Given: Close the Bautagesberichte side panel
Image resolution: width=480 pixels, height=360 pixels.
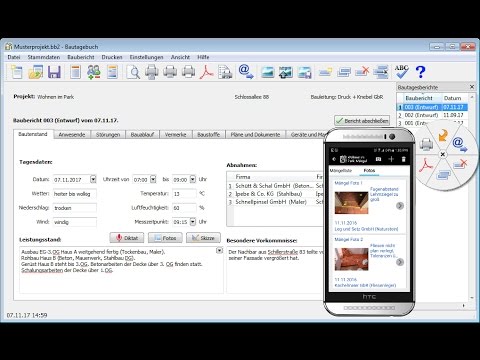Looking at the screenshot, I should click(x=472, y=87).
